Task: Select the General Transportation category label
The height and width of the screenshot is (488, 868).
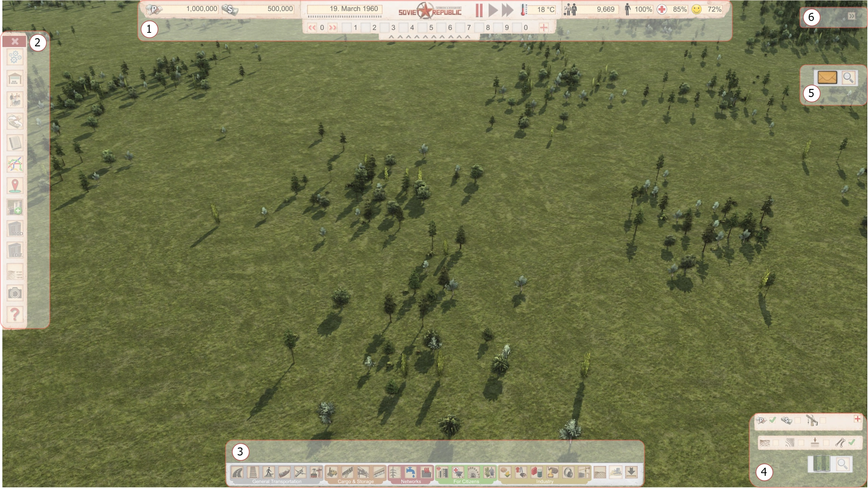Action: pos(277,481)
